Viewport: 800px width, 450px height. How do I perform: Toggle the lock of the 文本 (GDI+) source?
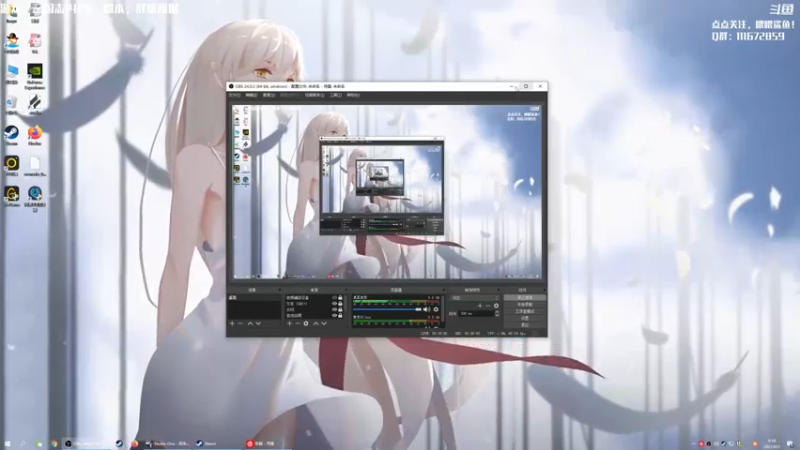pos(340,304)
